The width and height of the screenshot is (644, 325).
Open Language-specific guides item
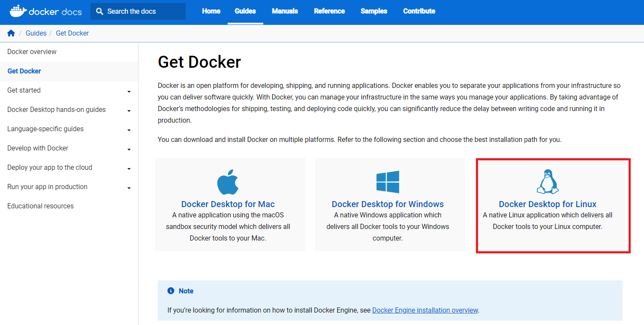point(45,129)
